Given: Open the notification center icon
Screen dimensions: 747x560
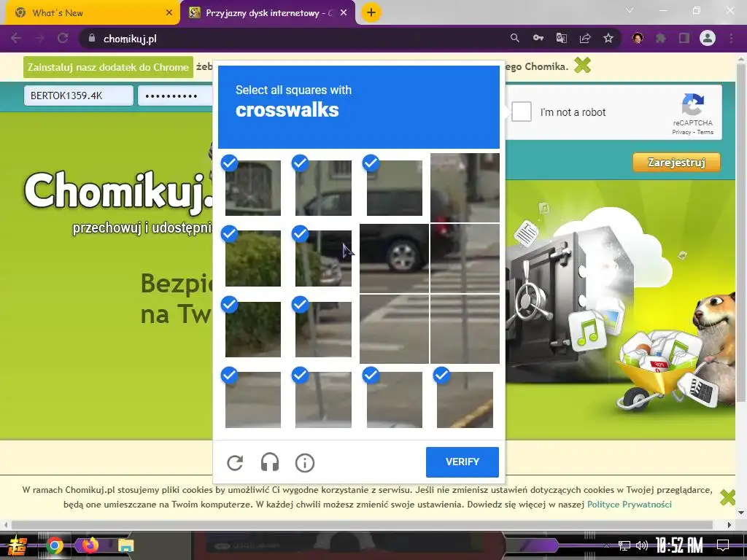Looking at the screenshot, I should click(723, 545).
